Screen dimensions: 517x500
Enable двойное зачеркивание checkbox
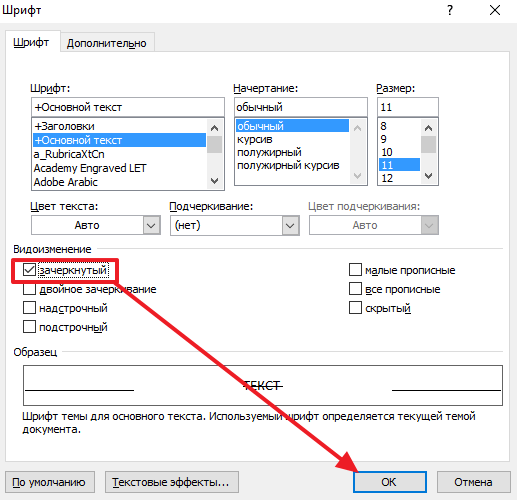29,289
